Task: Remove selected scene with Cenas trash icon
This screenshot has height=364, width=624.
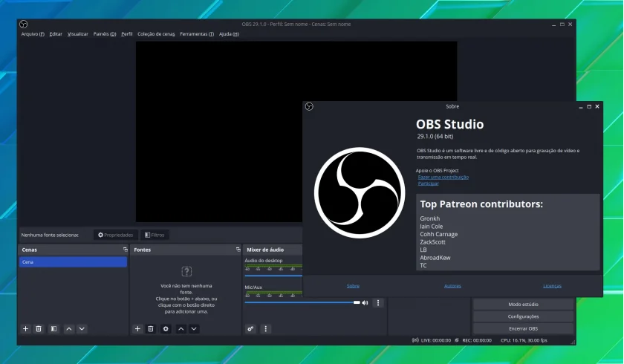Action: coord(39,329)
